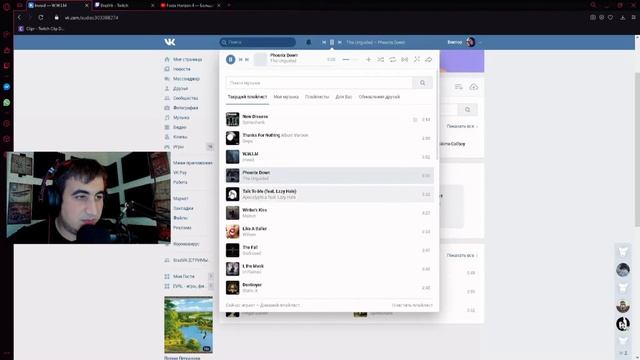The image size is (640, 360).
Task: Play the track Winter's Kiss
Action: (329, 213)
